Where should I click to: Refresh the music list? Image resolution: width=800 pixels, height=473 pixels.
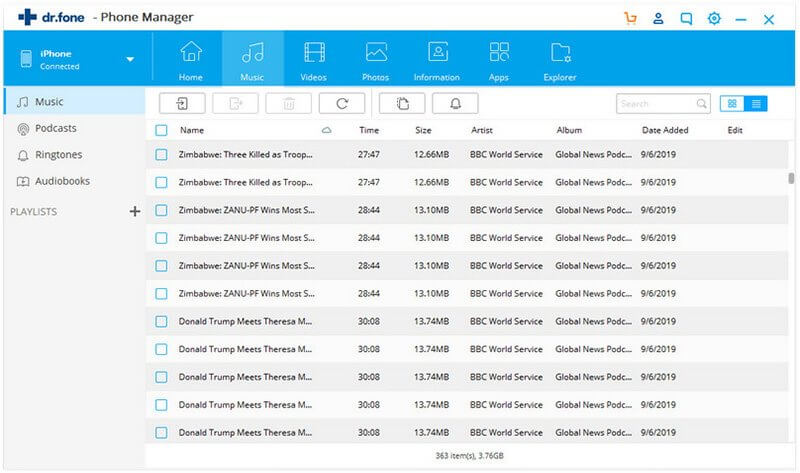coord(342,104)
